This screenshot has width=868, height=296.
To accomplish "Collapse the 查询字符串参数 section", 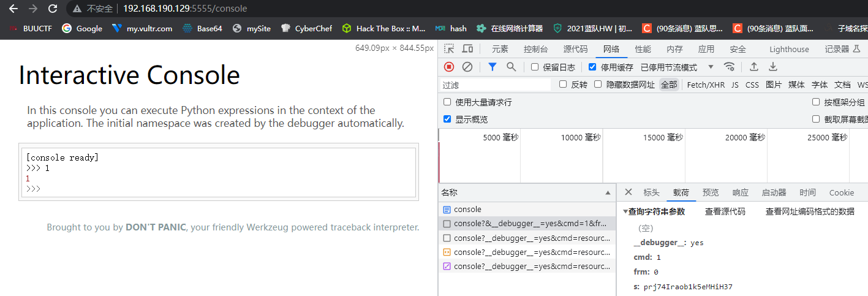I will [625, 211].
